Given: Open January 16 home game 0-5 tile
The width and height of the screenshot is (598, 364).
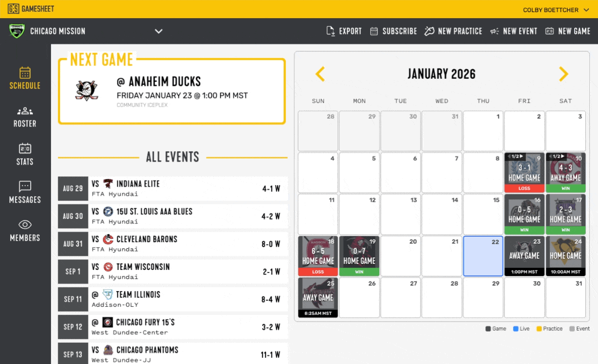Looking at the screenshot, I should pos(524,214).
